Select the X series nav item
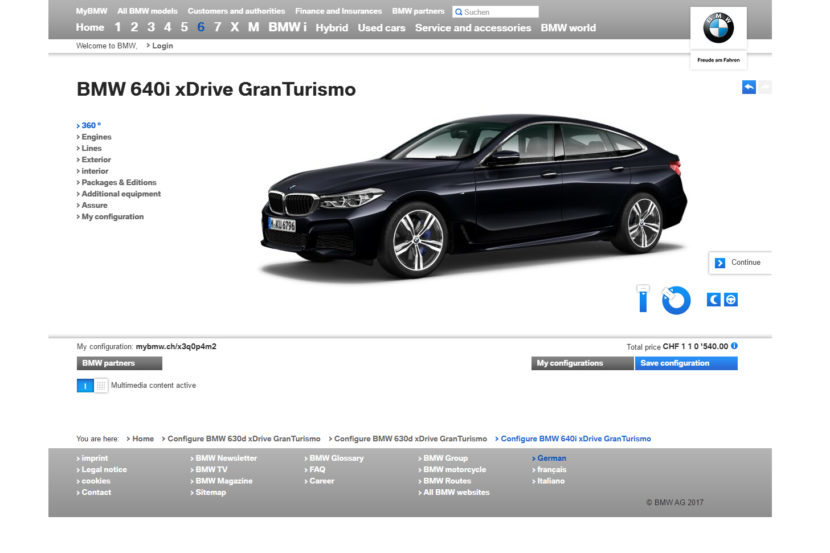 [x=234, y=27]
